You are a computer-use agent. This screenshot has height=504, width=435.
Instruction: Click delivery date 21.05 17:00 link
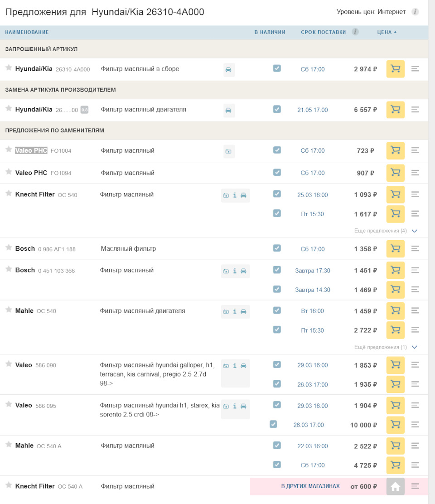point(312,110)
